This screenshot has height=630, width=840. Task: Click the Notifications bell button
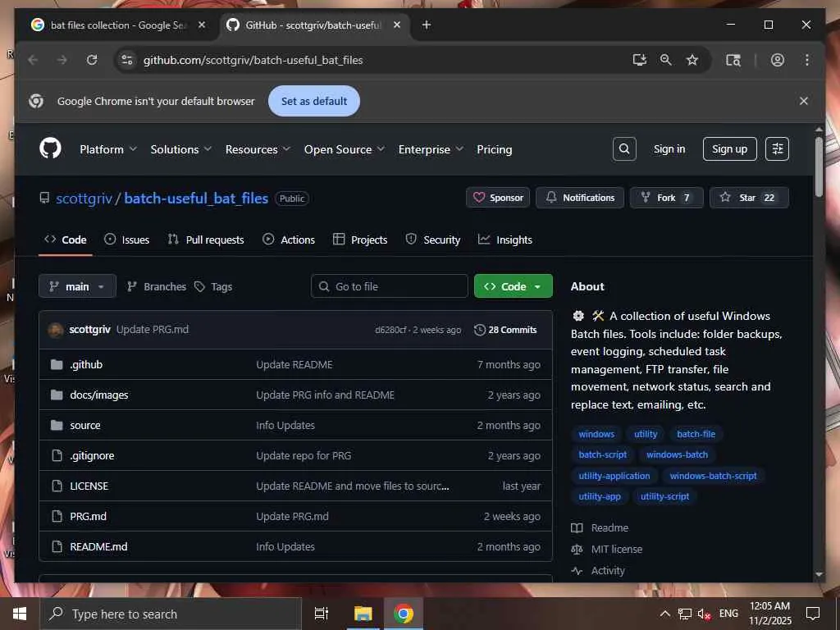pos(580,198)
